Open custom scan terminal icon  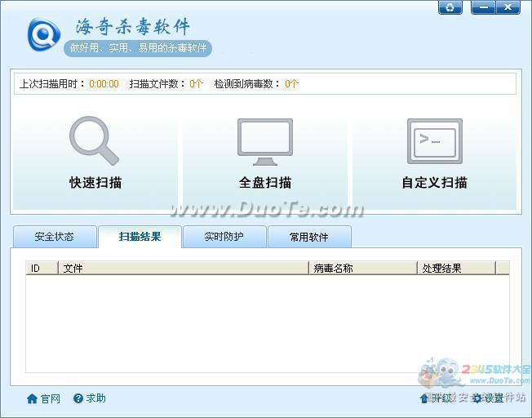[434, 141]
